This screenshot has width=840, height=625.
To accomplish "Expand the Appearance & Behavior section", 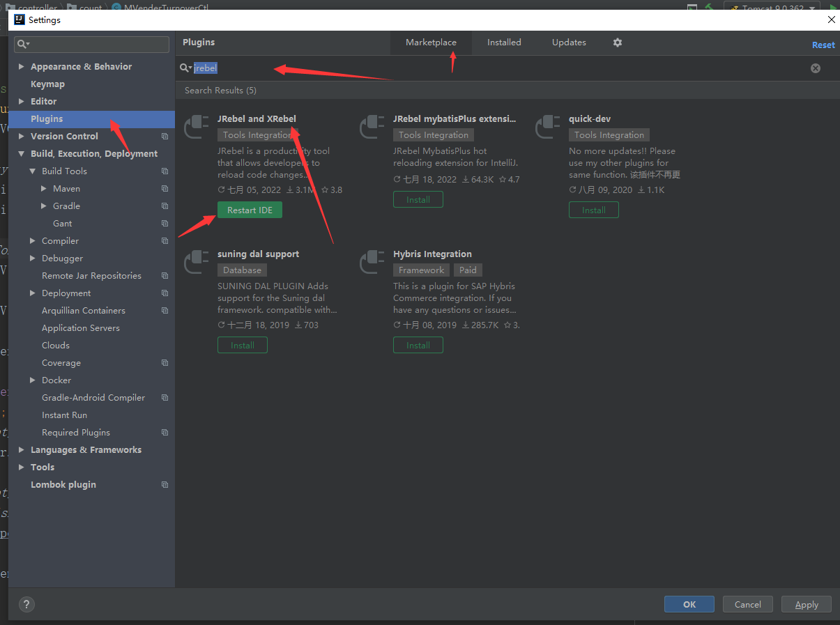I will tap(22, 67).
